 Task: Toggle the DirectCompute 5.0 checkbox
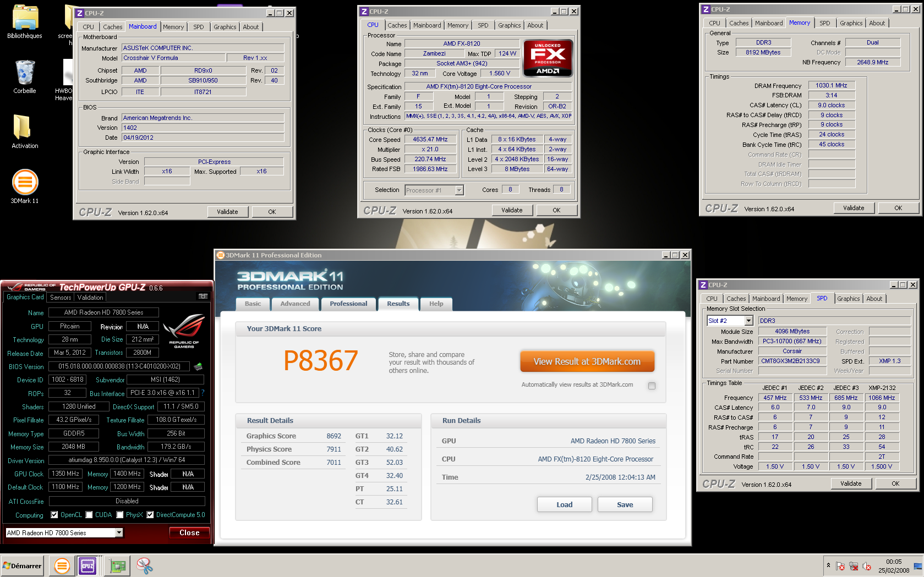pos(150,515)
